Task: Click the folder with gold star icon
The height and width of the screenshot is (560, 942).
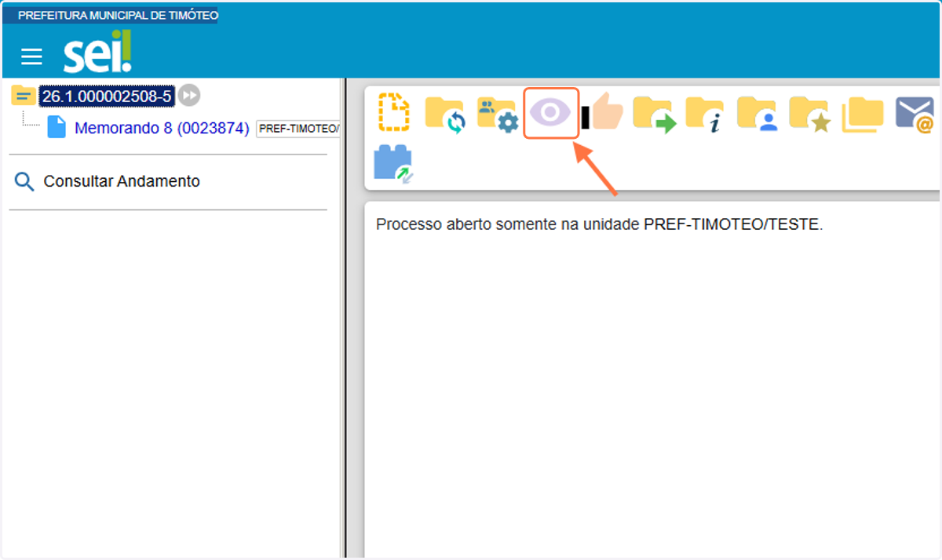Action: click(x=810, y=115)
